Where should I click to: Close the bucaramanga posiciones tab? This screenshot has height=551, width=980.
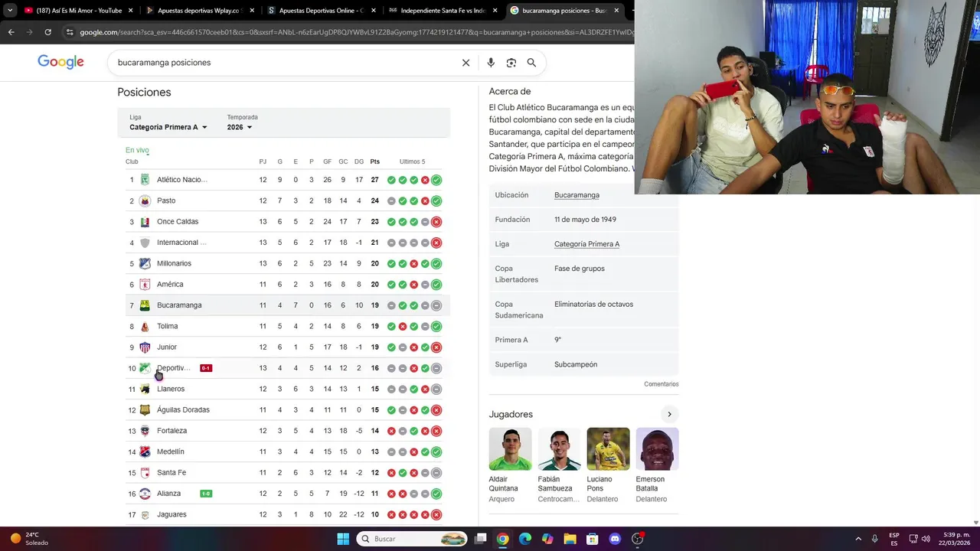pyautogui.click(x=616, y=11)
